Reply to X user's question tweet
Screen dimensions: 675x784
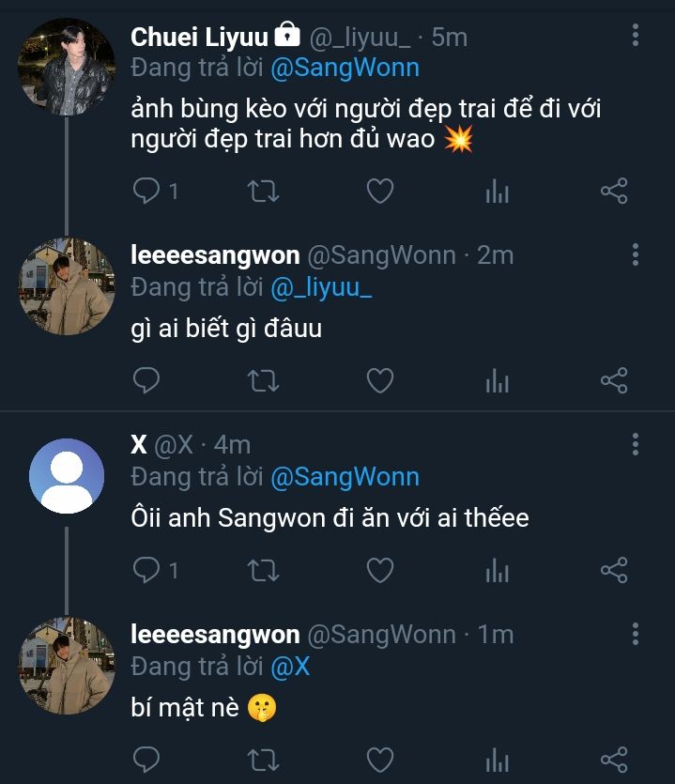[146, 570]
